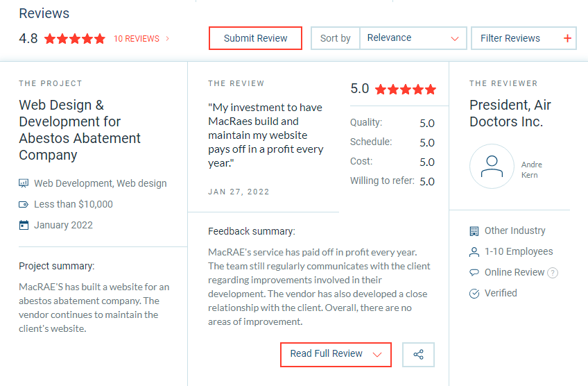Click the 'JAN 27, 2022' review date
The image size is (588, 386).
(x=239, y=192)
